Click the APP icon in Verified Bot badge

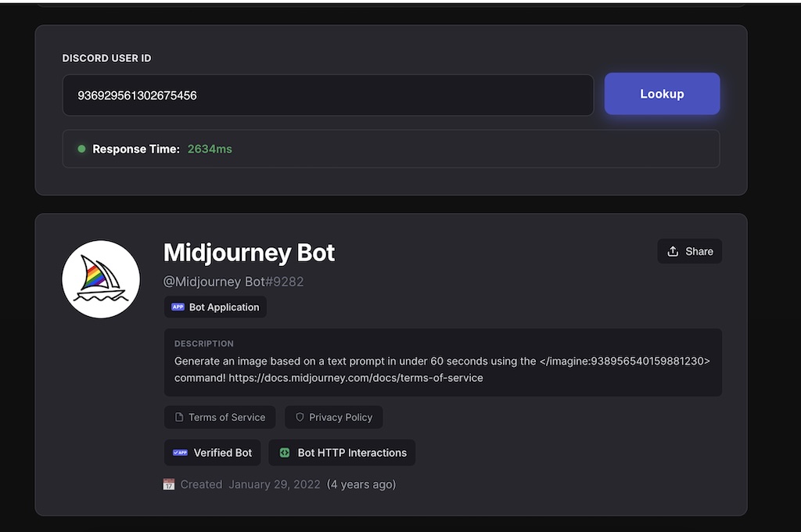(x=180, y=452)
